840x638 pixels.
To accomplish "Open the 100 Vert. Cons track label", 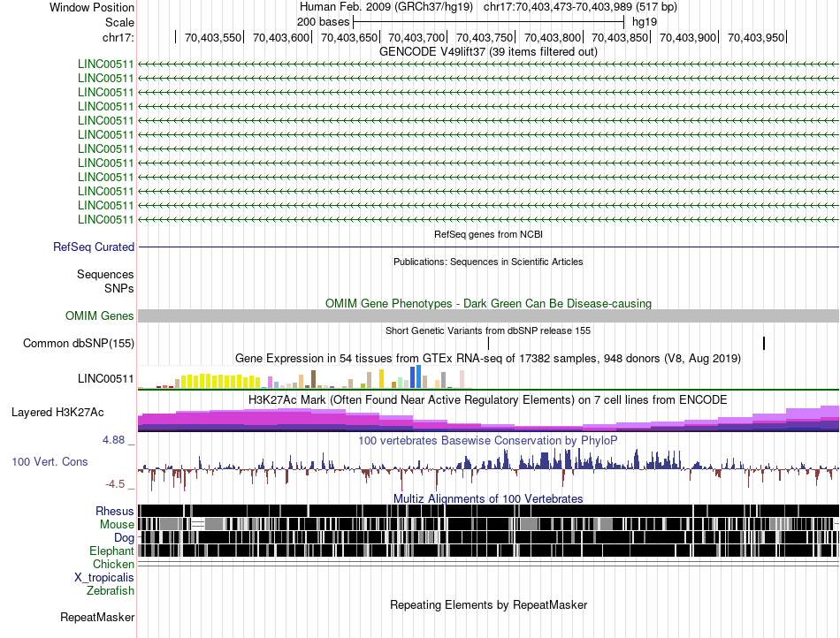I will tap(50, 461).
